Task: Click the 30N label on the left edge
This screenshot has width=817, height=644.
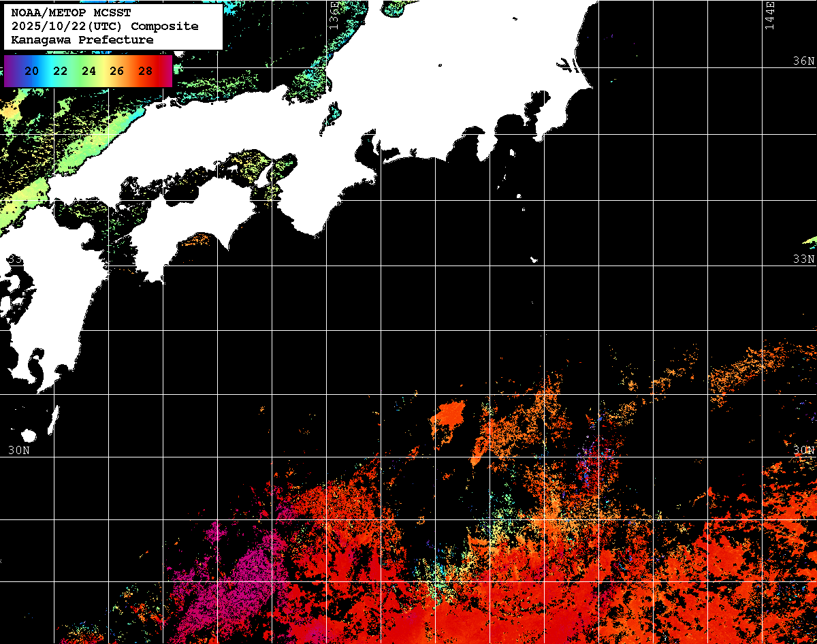Action: [x=18, y=450]
